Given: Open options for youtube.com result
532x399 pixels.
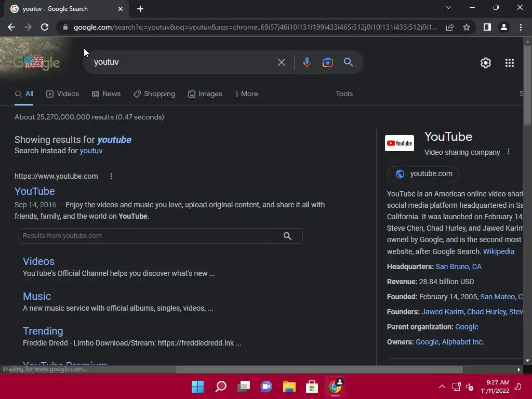Looking at the screenshot, I should (111, 176).
